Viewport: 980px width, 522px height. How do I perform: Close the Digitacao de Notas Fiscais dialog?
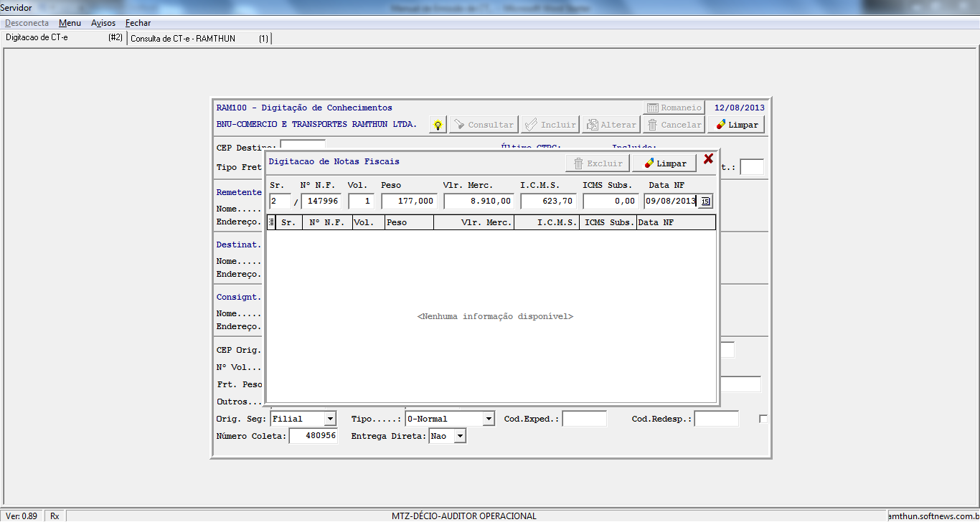[708, 159]
